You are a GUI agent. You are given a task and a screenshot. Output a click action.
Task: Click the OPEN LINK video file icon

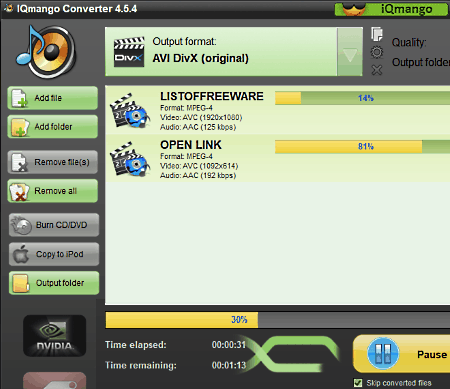click(x=130, y=159)
